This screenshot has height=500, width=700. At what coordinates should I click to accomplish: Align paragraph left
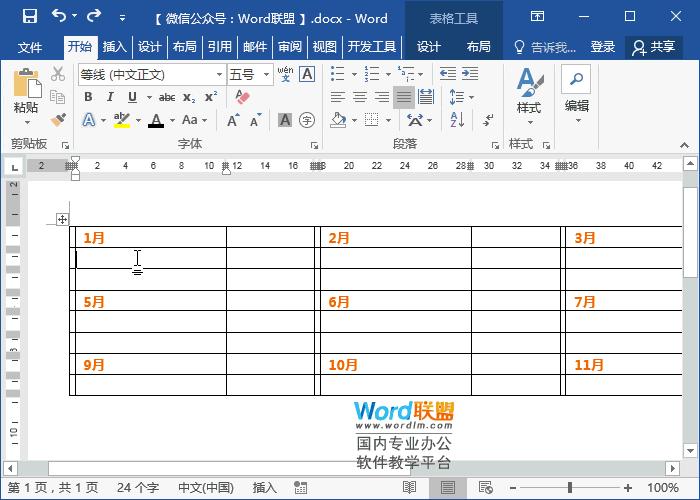338,97
